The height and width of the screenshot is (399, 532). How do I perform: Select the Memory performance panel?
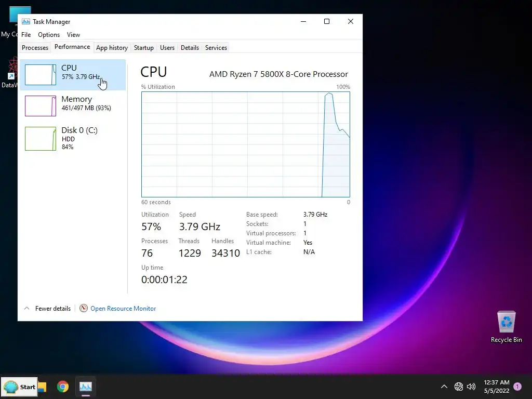73,106
